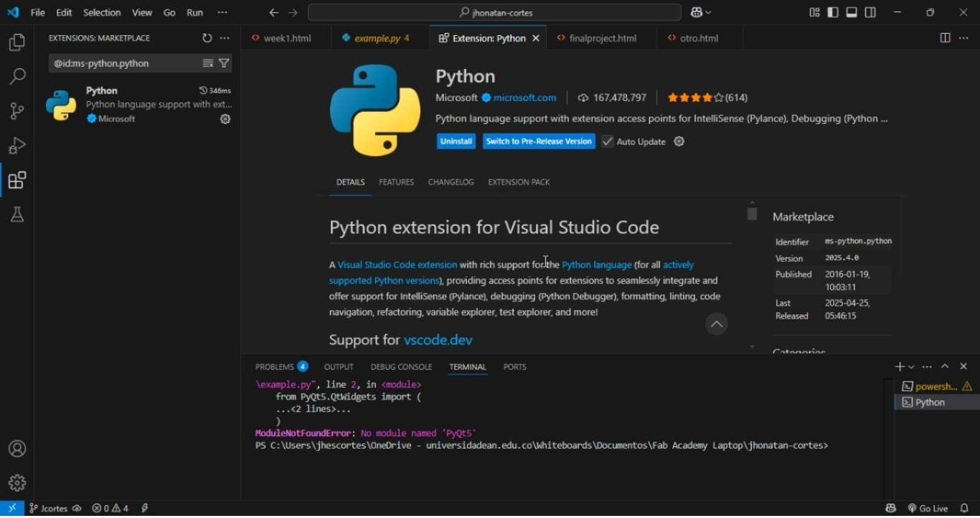The width and height of the screenshot is (980, 518).
Task: Open errors and warnings count in status bar
Action: [x=110, y=509]
